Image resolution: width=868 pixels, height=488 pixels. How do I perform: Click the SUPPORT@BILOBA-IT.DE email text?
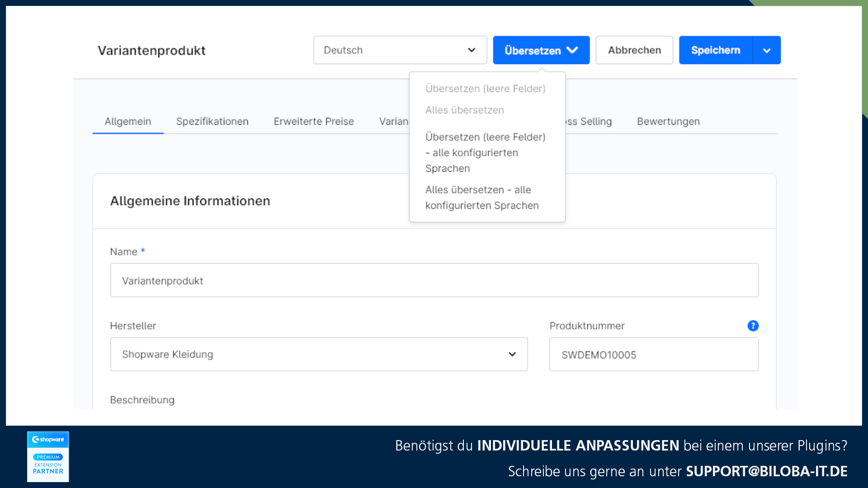(x=766, y=471)
